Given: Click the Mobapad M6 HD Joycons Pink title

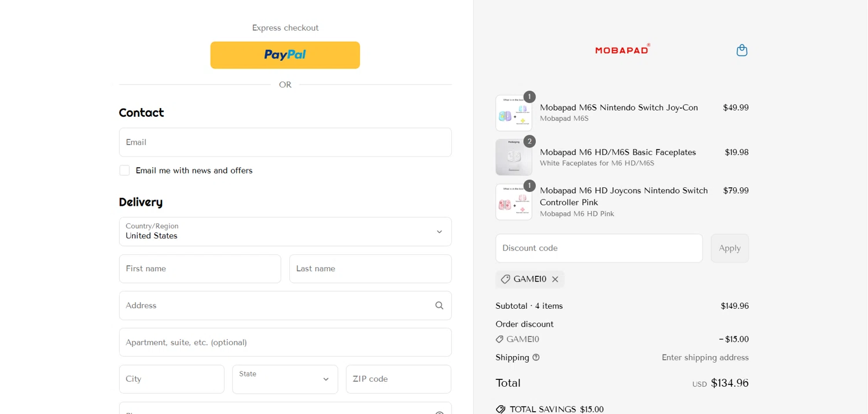Looking at the screenshot, I should tap(624, 197).
